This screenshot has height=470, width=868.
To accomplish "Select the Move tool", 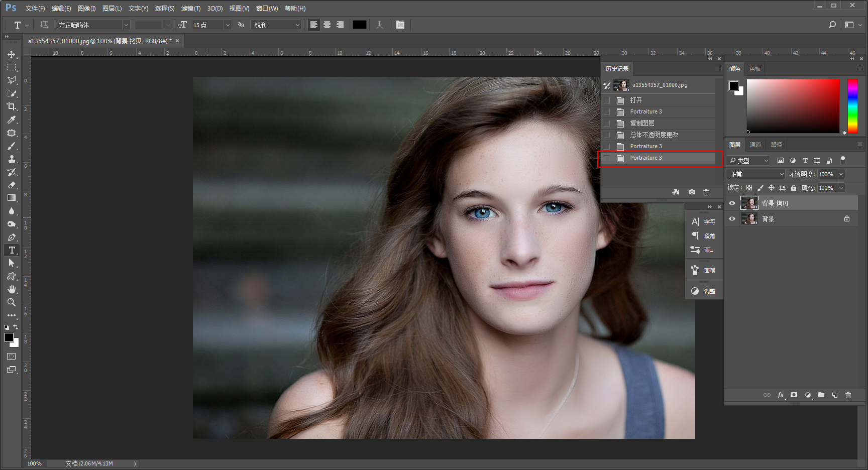I will click(x=12, y=54).
